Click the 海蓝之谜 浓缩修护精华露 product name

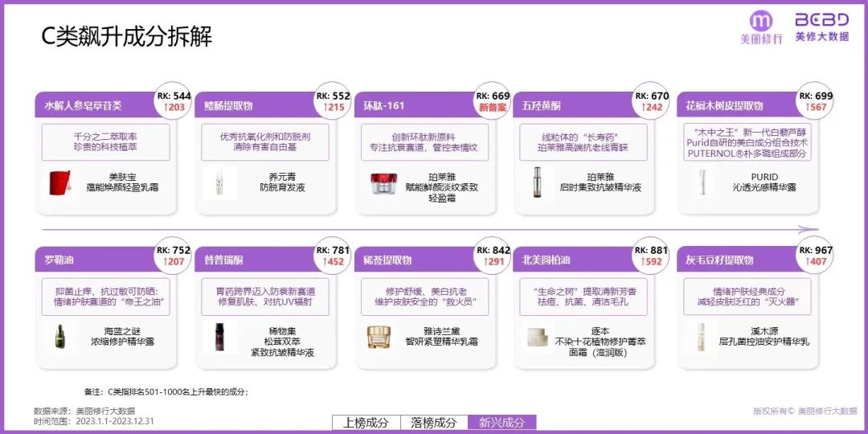(x=122, y=337)
